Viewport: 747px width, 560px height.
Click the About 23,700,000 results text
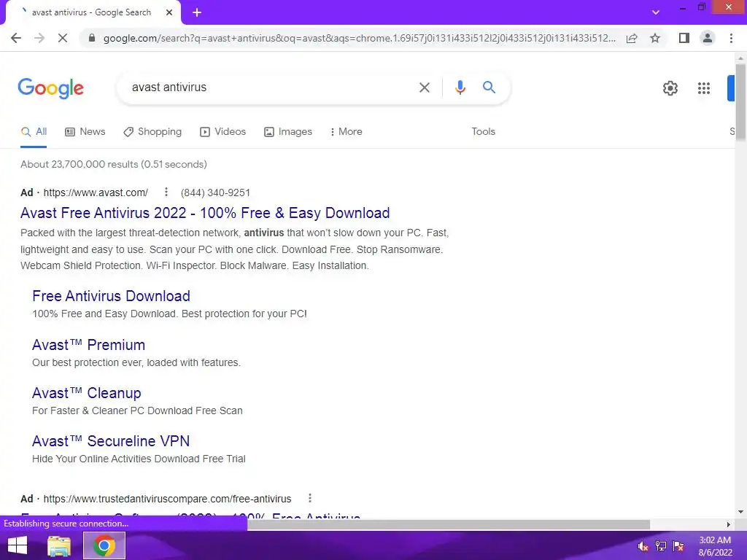pos(113,164)
